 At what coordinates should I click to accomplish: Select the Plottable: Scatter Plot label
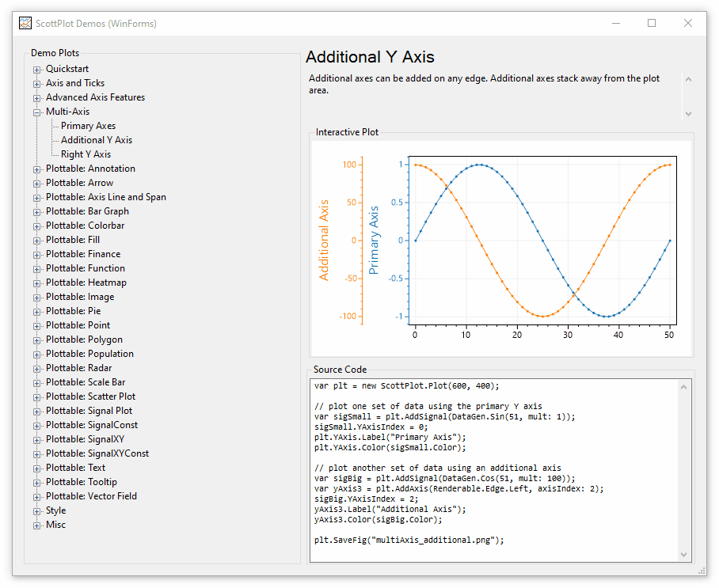[90, 396]
